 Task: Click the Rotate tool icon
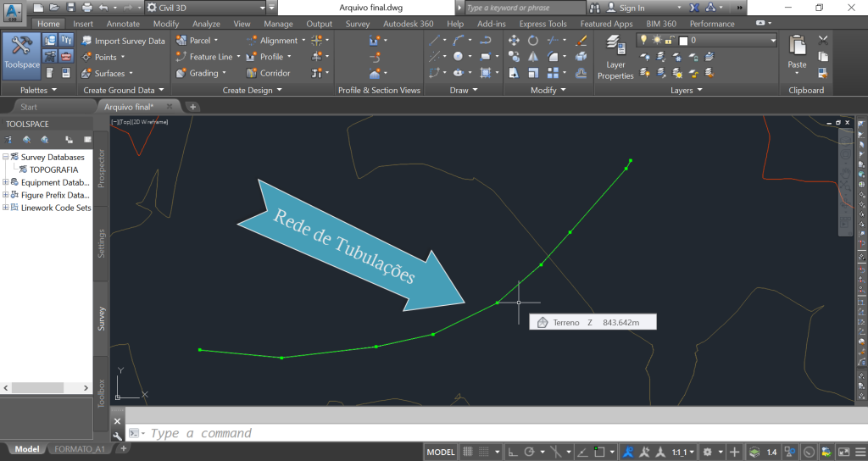[533, 41]
